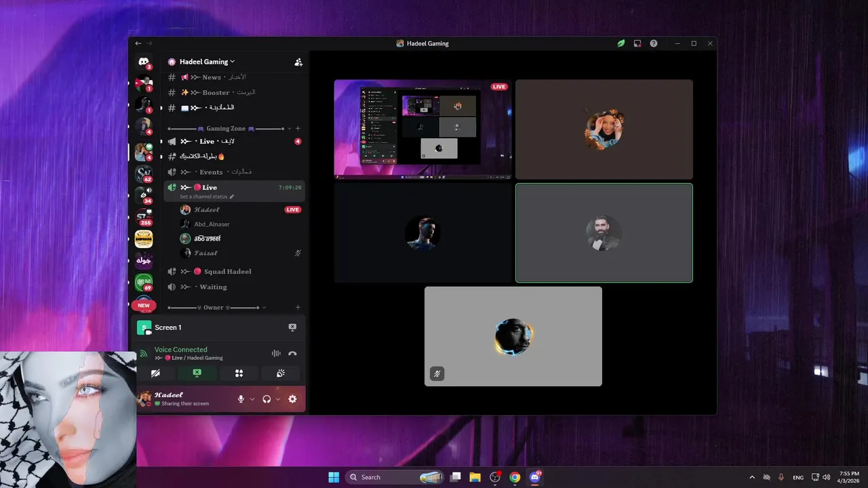The image size is (868, 488).
Task: Invite people to Hadeel Gaming server
Action: (x=298, y=62)
